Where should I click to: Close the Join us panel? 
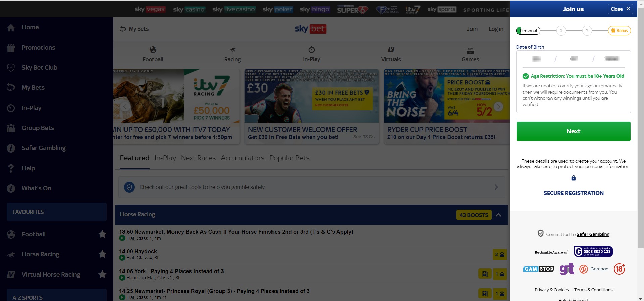click(x=620, y=9)
